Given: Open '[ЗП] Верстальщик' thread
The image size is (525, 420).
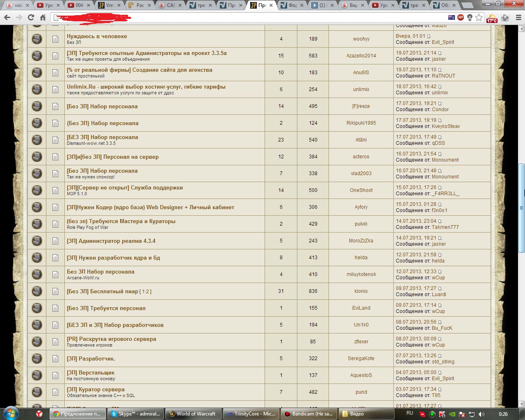Looking at the screenshot, I should (x=91, y=372).
